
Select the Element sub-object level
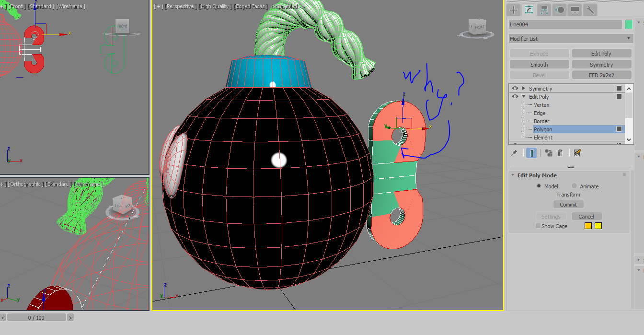coord(543,138)
